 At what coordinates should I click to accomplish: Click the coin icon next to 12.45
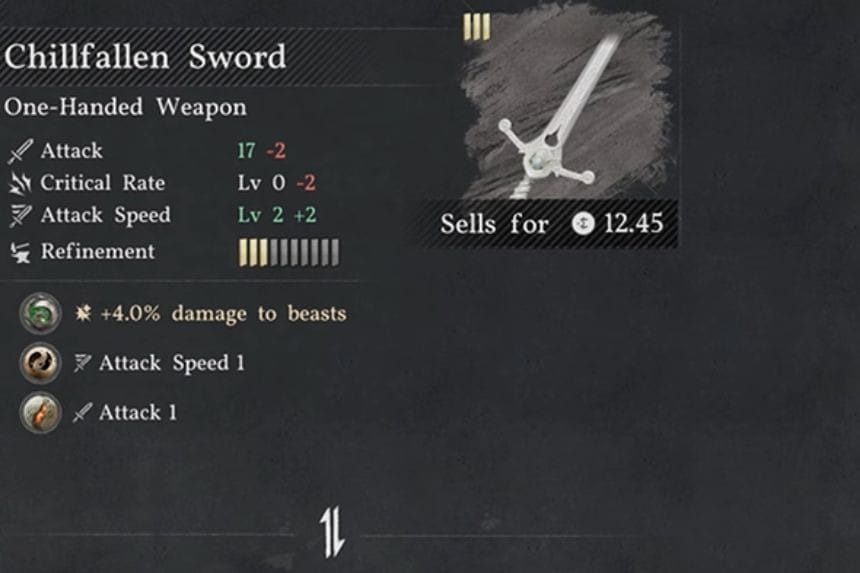pyautogui.click(x=583, y=223)
